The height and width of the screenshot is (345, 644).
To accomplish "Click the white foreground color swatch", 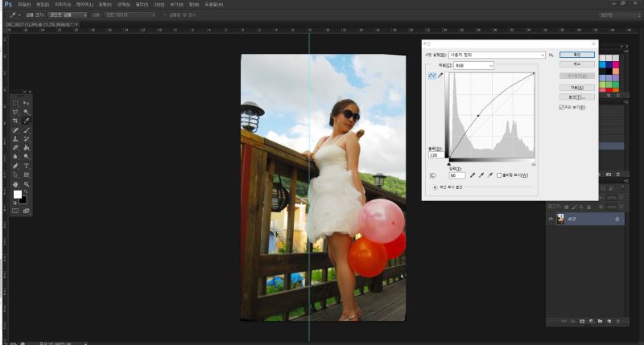I will [17, 194].
